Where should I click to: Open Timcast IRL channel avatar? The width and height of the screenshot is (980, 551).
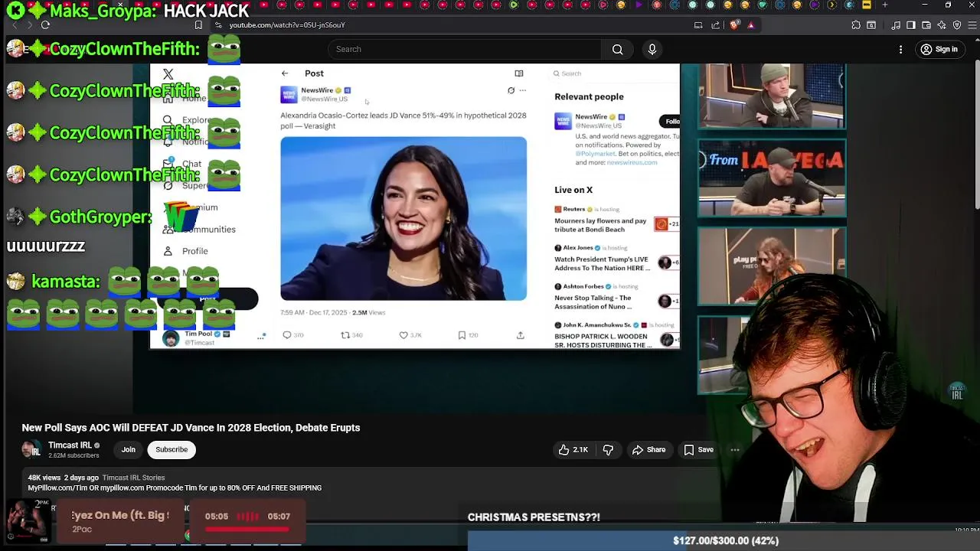(x=31, y=450)
